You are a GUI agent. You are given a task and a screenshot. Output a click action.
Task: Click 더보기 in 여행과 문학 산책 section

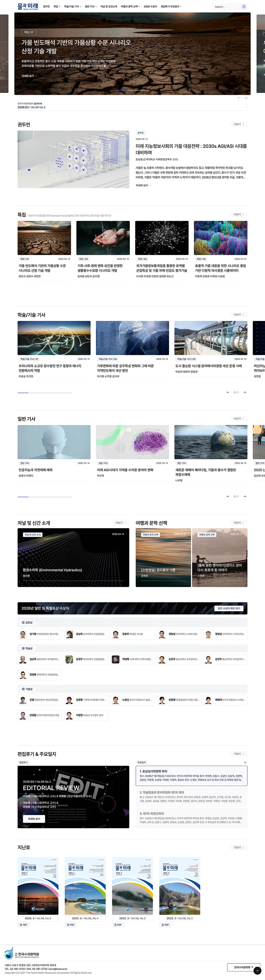pyautogui.click(x=239, y=523)
